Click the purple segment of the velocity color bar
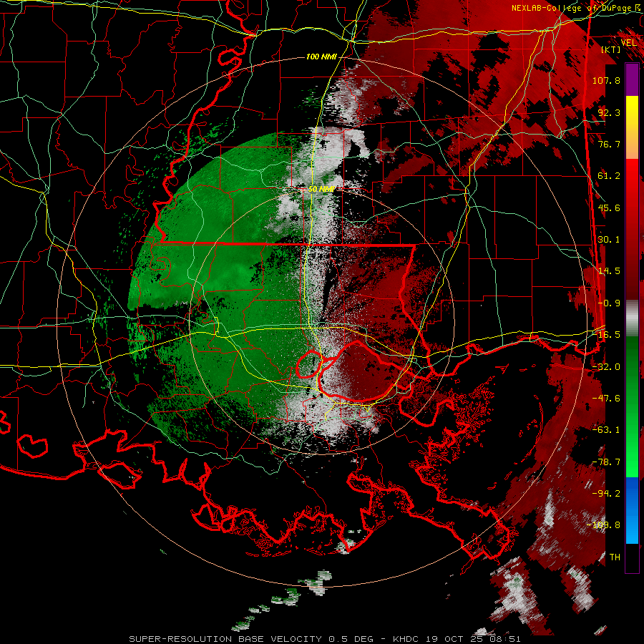Screen dimensions: 644x644 click(632, 79)
